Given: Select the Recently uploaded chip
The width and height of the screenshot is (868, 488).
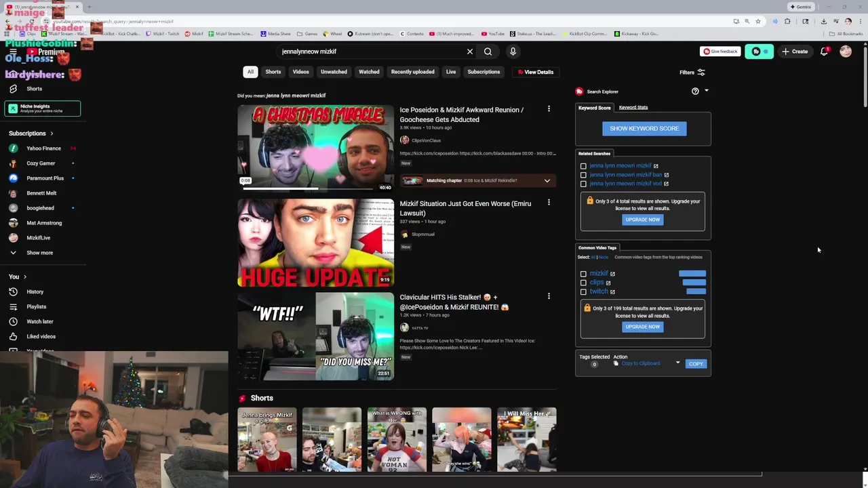Looking at the screenshot, I should click(x=412, y=72).
